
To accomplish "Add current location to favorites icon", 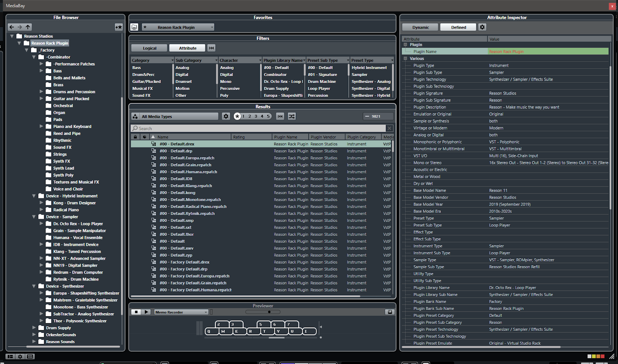I will pyautogui.click(x=119, y=27).
